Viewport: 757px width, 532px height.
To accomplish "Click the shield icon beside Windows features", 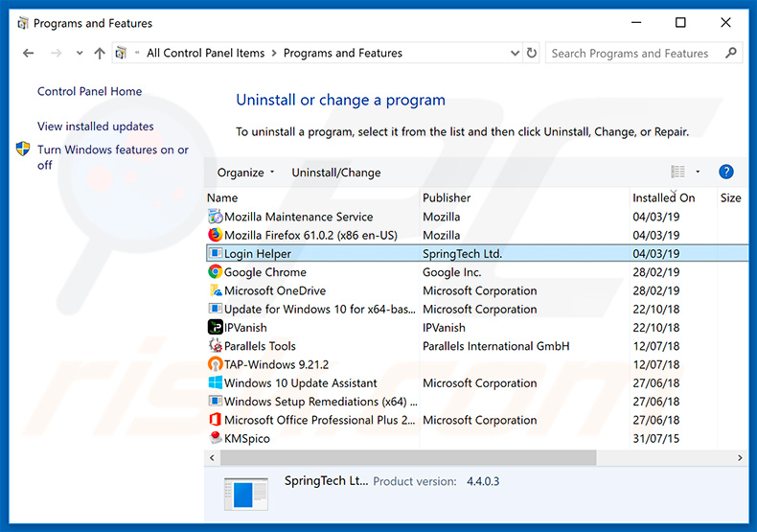I will tap(23, 149).
